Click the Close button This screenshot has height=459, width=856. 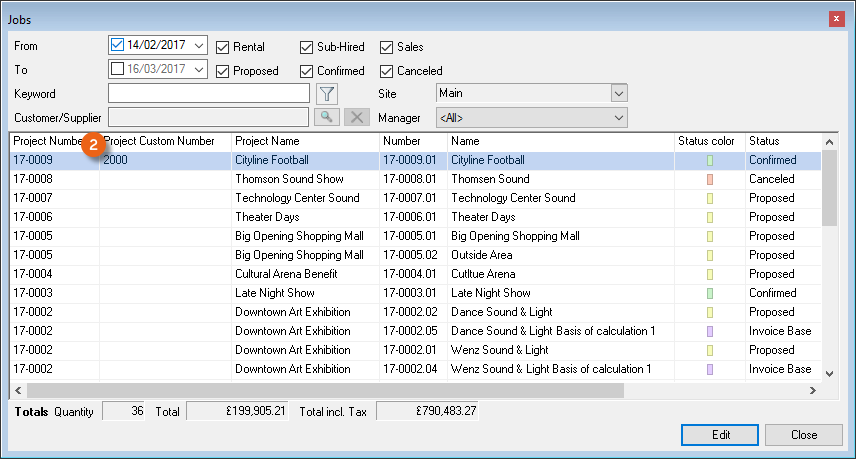click(804, 435)
